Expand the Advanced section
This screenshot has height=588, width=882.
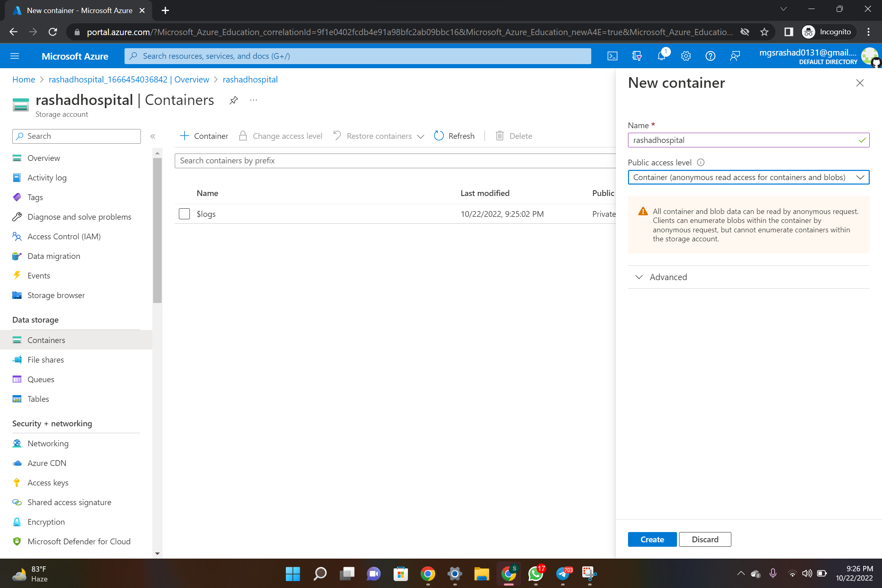pos(668,277)
